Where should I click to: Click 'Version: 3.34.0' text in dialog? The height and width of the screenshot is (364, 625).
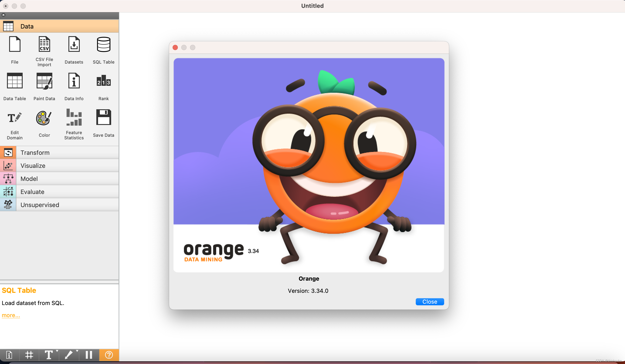[308, 291]
